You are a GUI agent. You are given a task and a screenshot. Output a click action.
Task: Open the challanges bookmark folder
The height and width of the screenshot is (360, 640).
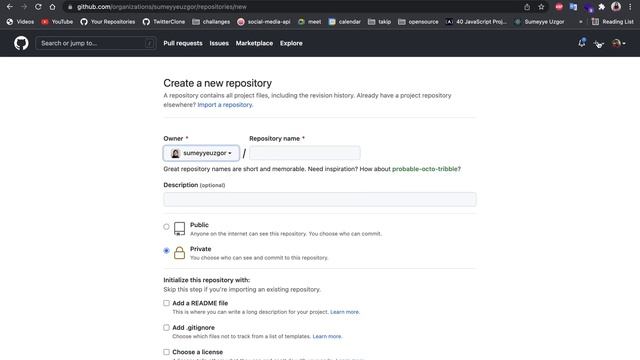(x=211, y=22)
